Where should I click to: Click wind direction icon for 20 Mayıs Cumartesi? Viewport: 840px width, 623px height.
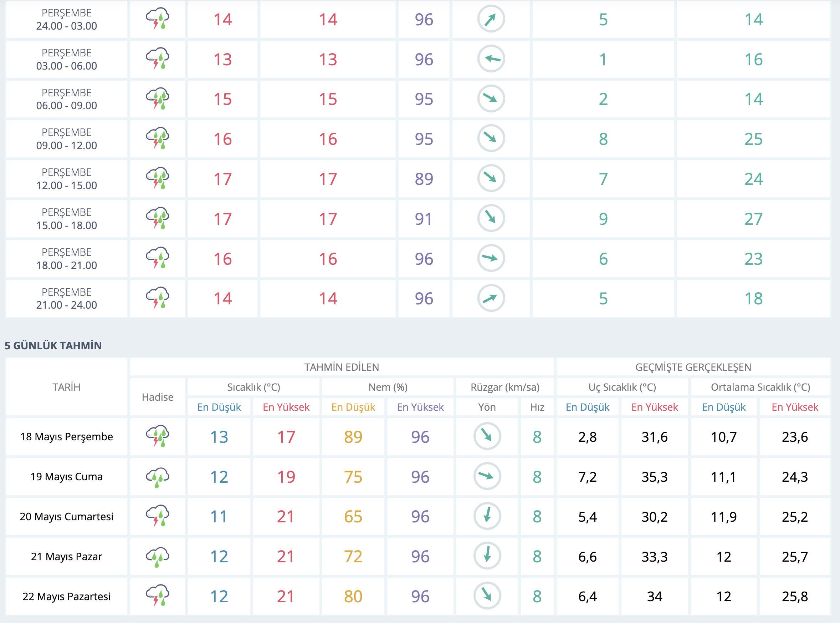coord(487,516)
